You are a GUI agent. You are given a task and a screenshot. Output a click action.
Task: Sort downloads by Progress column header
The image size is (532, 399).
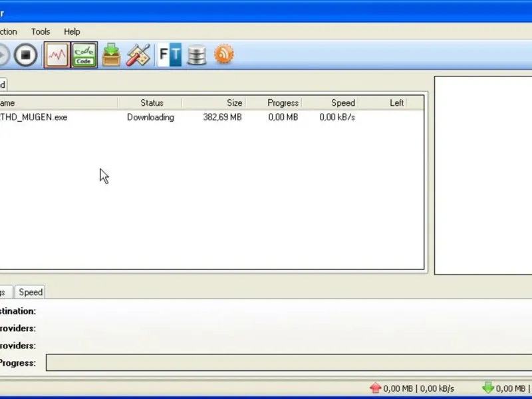click(274, 103)
